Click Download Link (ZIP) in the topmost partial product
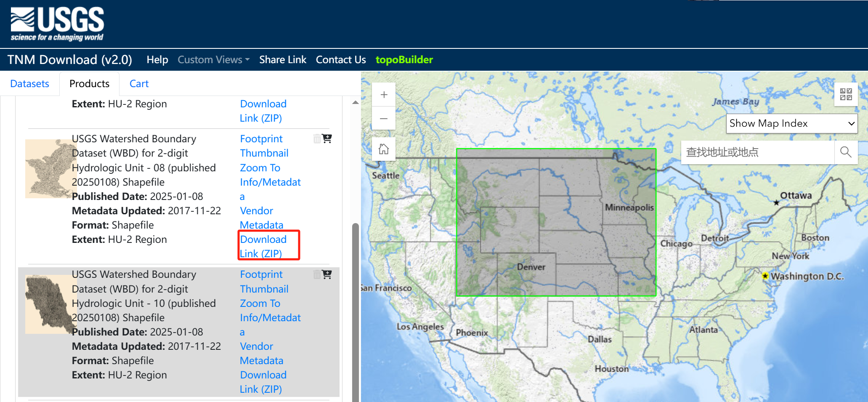The height and width of the screenshot is (402, 868). 263,111
